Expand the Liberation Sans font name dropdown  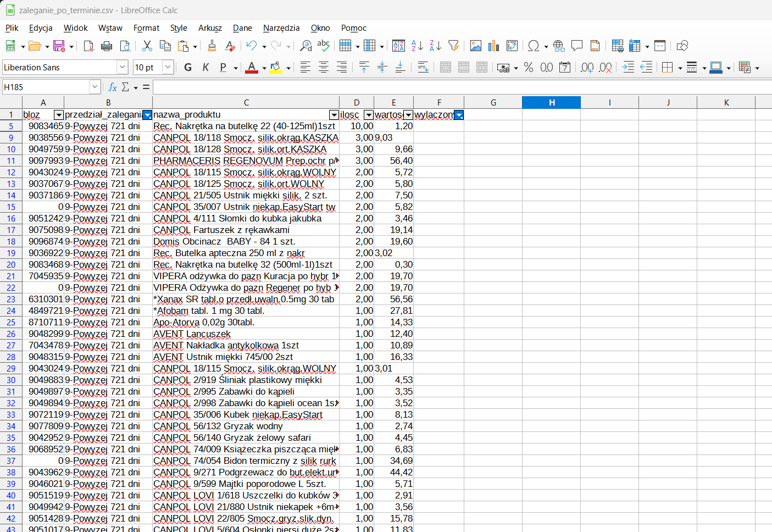[x=122, y=68]
